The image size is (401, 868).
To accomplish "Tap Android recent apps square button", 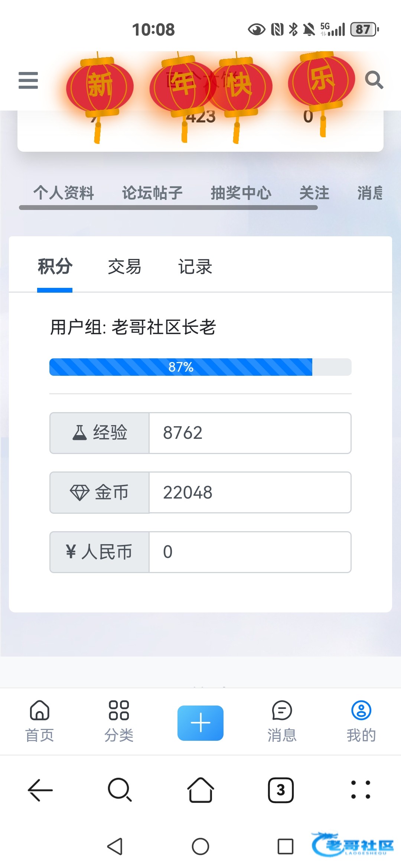I will pyautogui.click(x=285, y=846).
